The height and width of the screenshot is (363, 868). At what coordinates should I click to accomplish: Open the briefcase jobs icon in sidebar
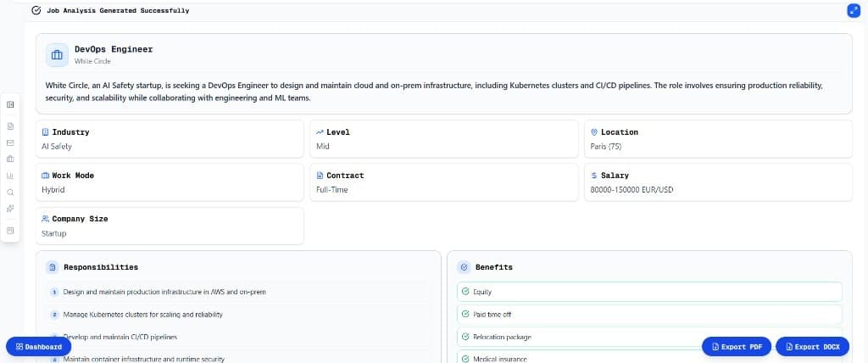point(10,159)
